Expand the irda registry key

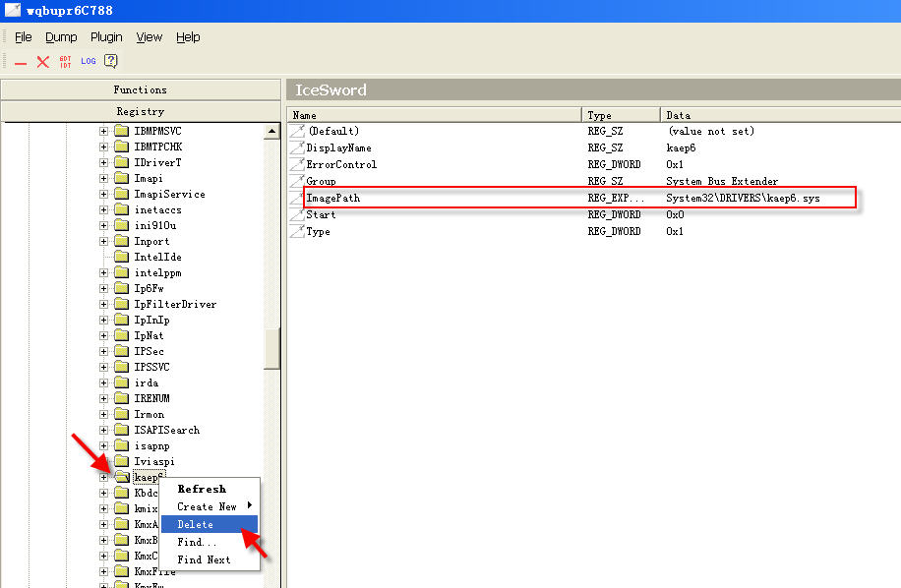[103, 382]
